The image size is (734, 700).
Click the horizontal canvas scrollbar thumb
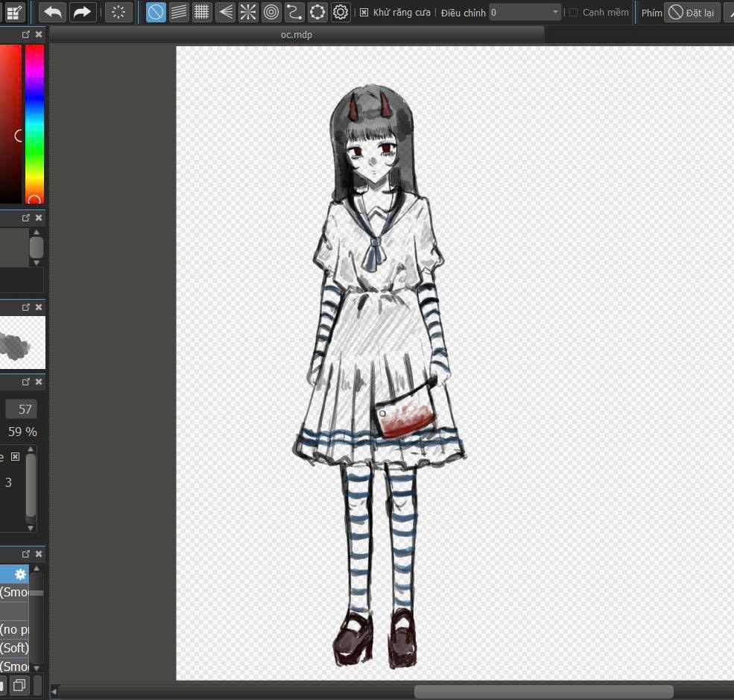click(544, 692)
